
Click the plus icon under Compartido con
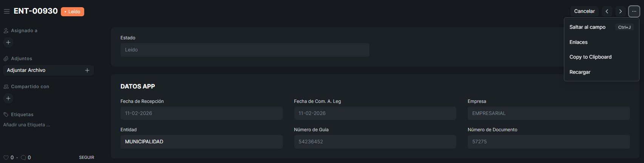tap(8, 98)
